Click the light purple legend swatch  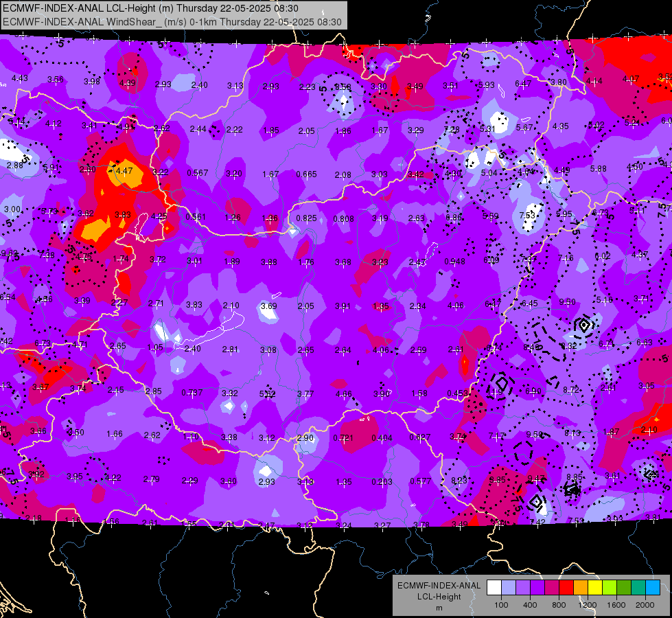coord(523,588)
